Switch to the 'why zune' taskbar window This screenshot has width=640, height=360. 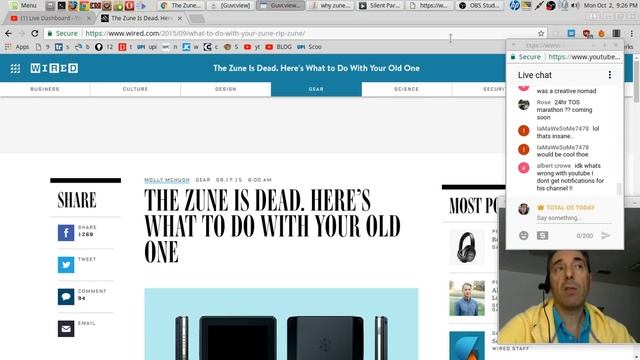[331, 5]
